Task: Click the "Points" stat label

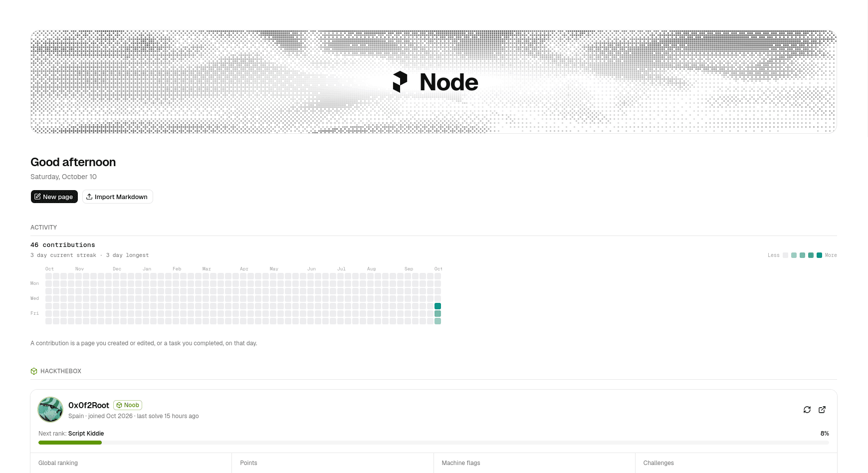Action: 248,463
